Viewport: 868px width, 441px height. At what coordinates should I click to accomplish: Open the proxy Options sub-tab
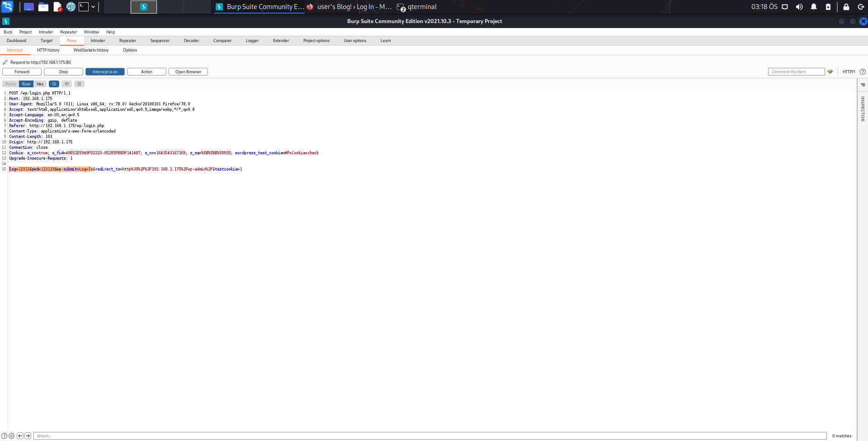tap(130, 50)
